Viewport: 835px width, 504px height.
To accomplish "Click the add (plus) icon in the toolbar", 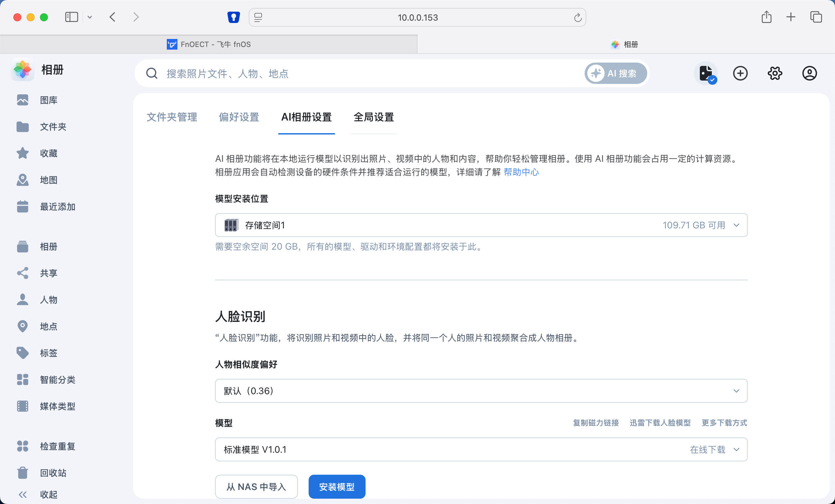I will point(740,73).
